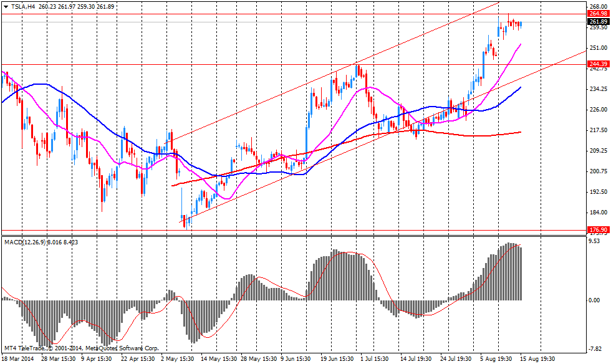Select the TSLA,H4 chart title text
This screenshot has height=364, width=611.
click(23, 7)
